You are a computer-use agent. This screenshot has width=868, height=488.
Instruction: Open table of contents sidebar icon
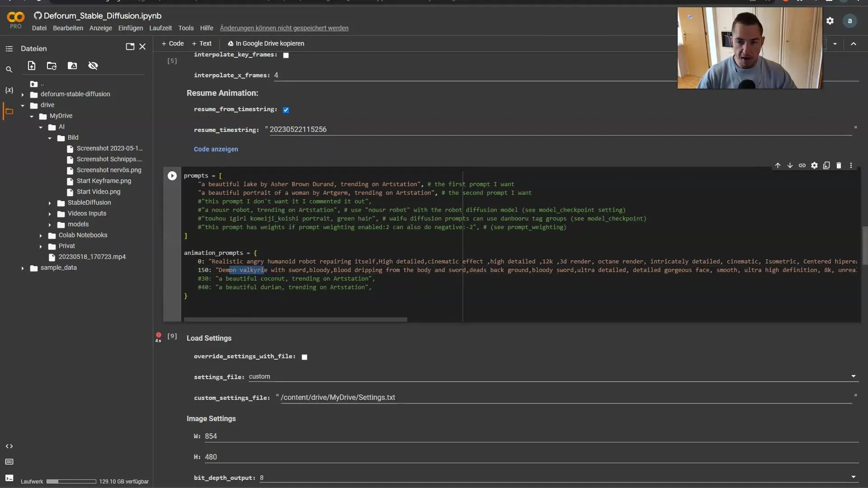click(9, 48)
